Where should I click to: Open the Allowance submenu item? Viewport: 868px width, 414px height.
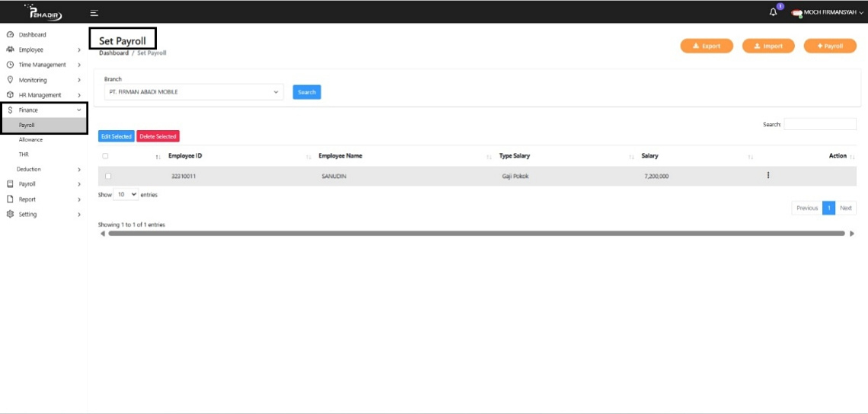(30, 140)
